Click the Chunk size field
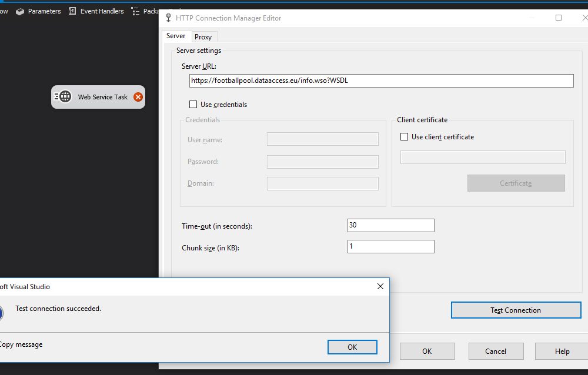This screenshot has height=375, width=588. pyautogui.click(x=391, y=247)
